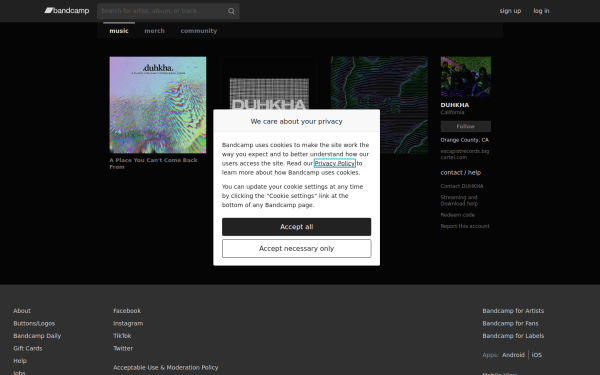Follow DUHKHA

point(465,126)
